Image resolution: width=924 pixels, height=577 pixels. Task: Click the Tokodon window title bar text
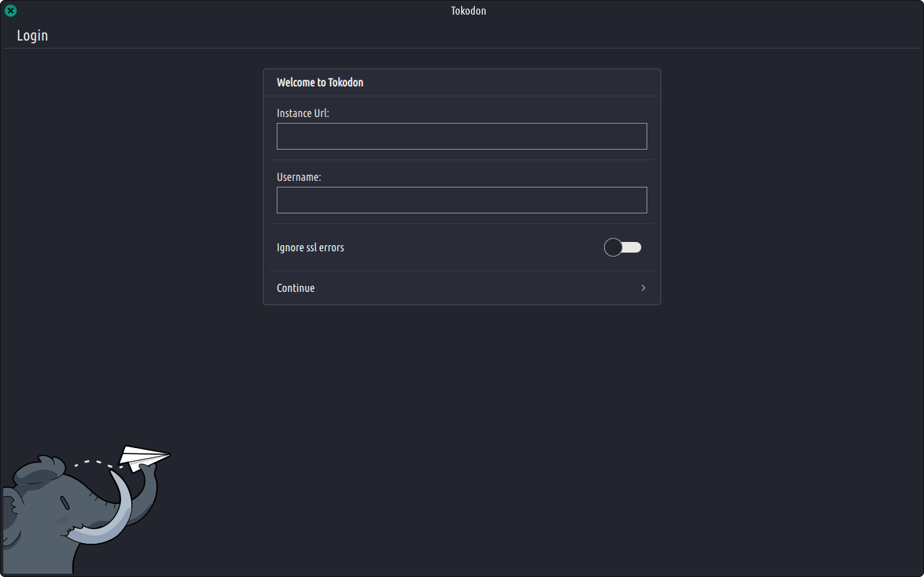[468, 11]
